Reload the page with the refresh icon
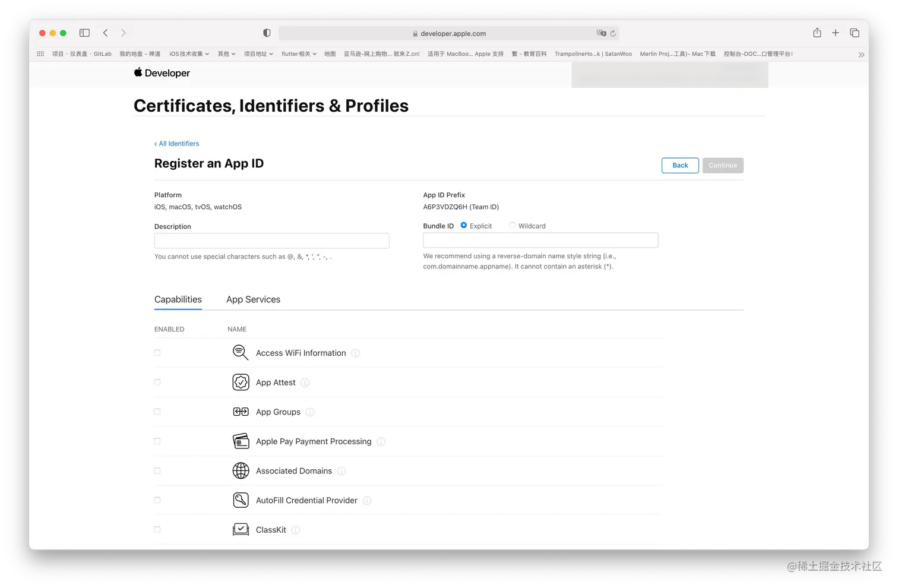The height and width of the screenshot is (588, 898). 613,33
